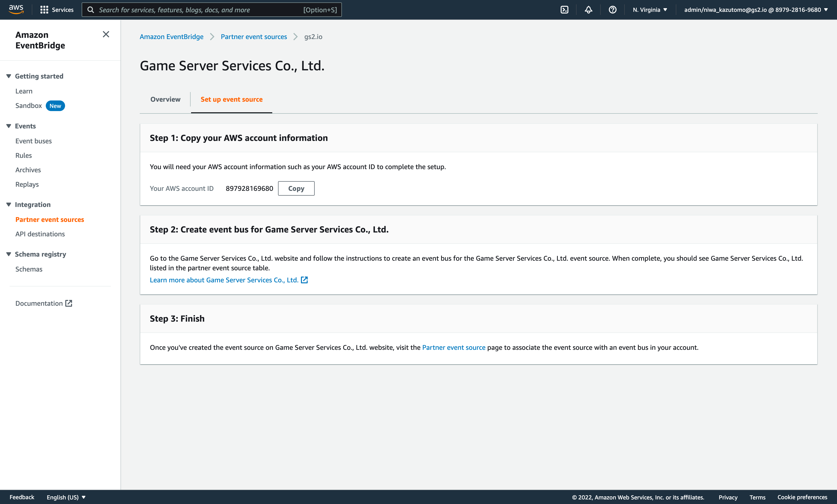Open Schemas in the sidebar

point(29,269)
